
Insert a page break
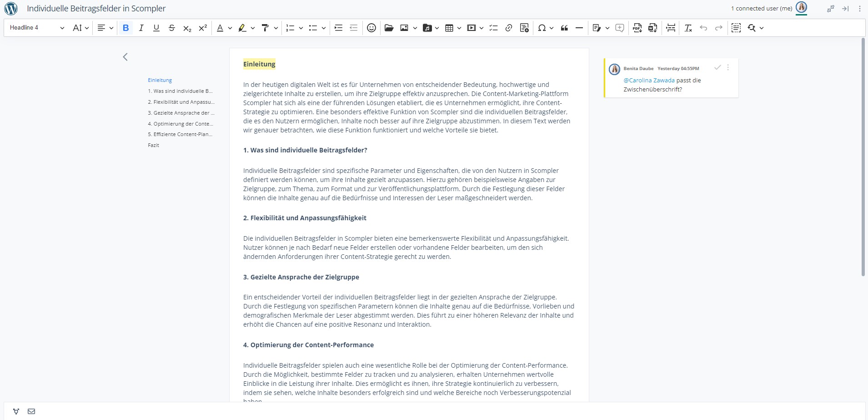tap(671, 28)
